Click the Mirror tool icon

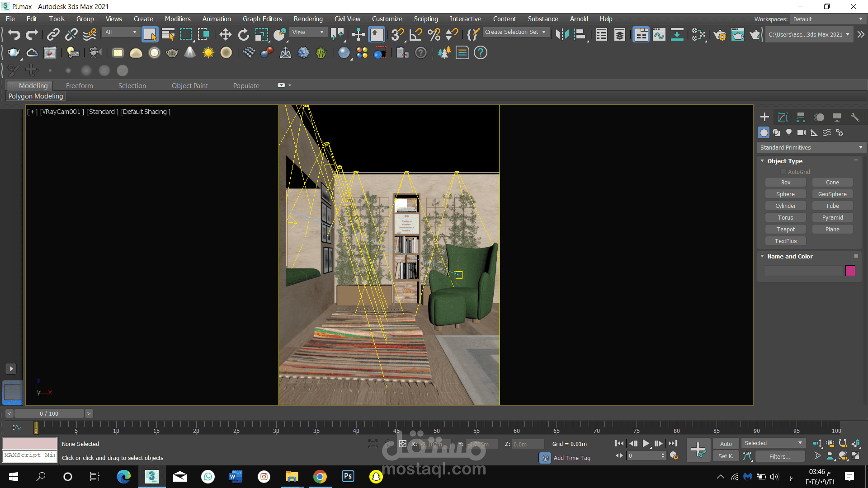click(562, 35)
